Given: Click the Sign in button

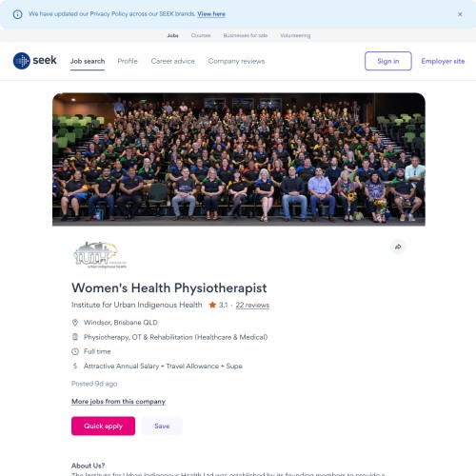Looking at the screenshot, I should coord(388,61).
